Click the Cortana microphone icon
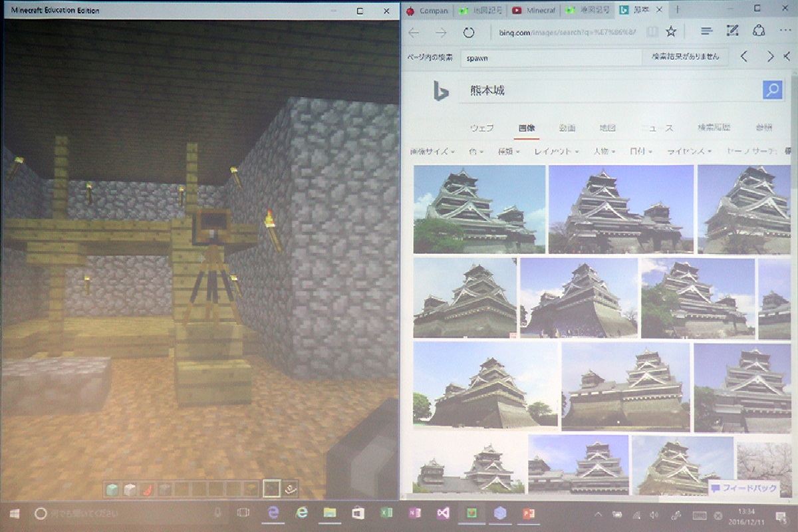This screenshot has height=532, width=798. click(x=217, y=513)
